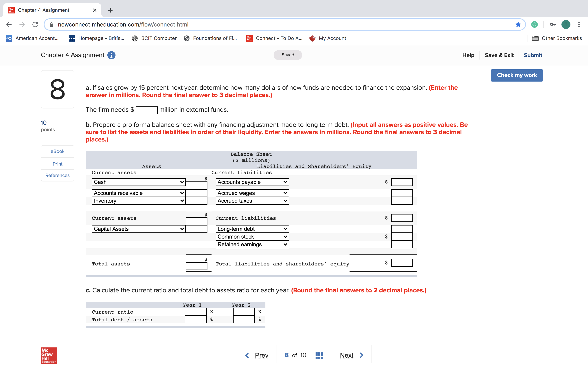Open the user profile avatar

(566, 24)
